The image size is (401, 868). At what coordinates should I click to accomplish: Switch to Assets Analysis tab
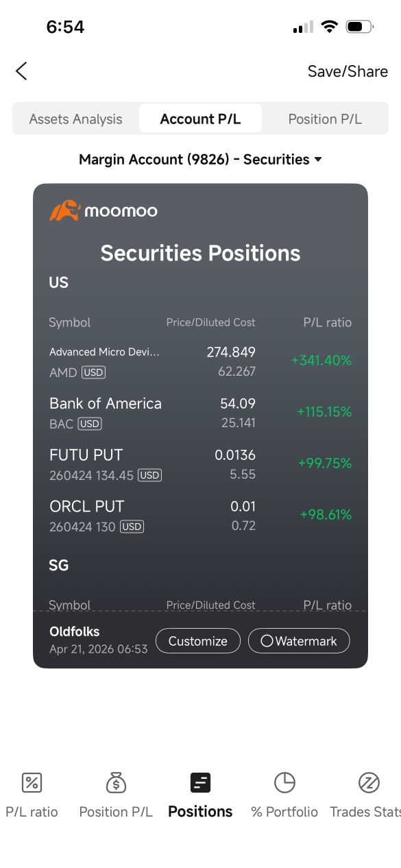click(75, 119)
